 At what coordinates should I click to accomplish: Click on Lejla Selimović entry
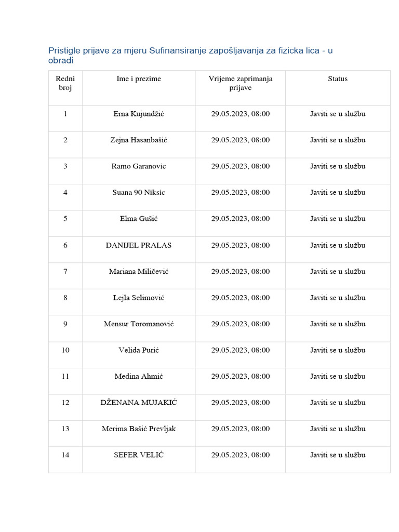tap(139, 298)
